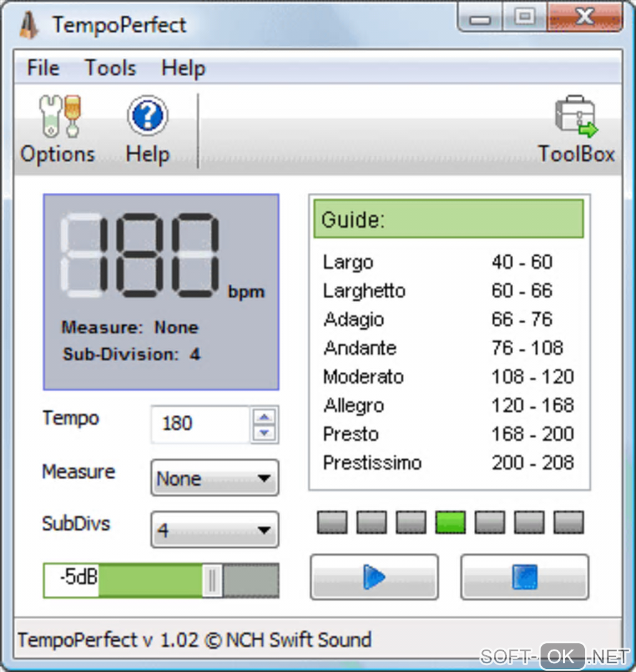Screen dimensions: 636x672
Task: Close the TempoPerfect window
Action: [585, 17]
